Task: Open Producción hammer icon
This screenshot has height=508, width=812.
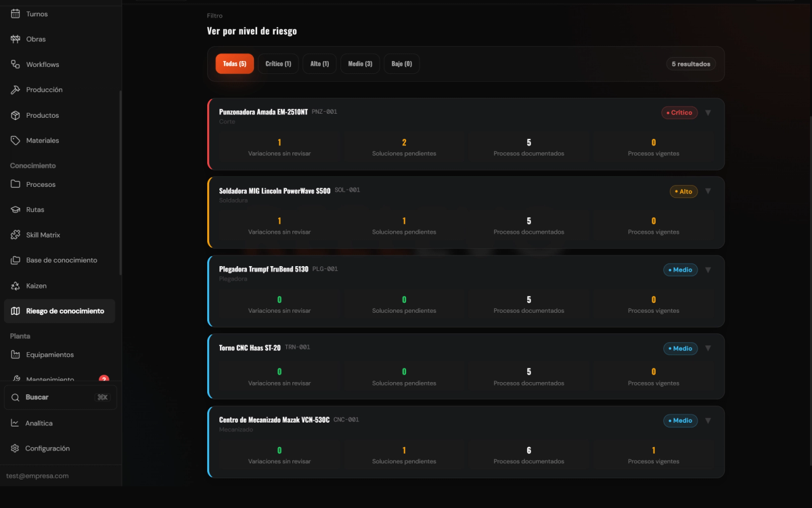Action: click(16, 89)
